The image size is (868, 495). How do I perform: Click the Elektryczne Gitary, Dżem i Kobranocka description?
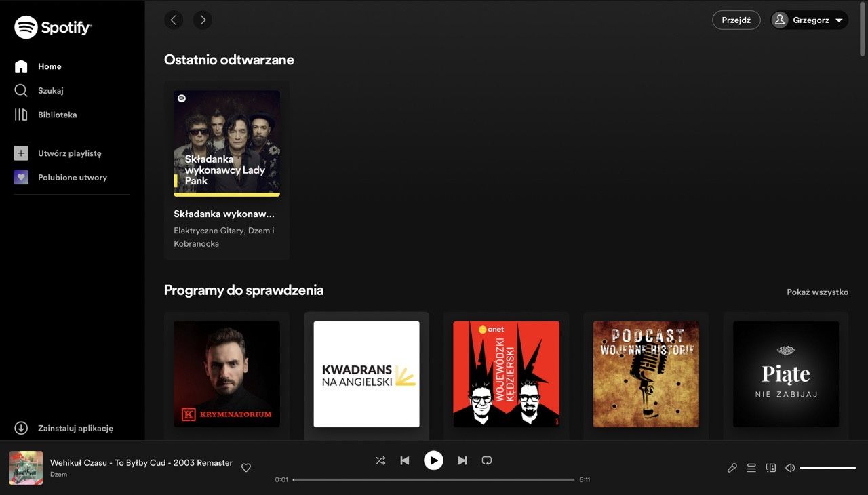click(224, 237)
